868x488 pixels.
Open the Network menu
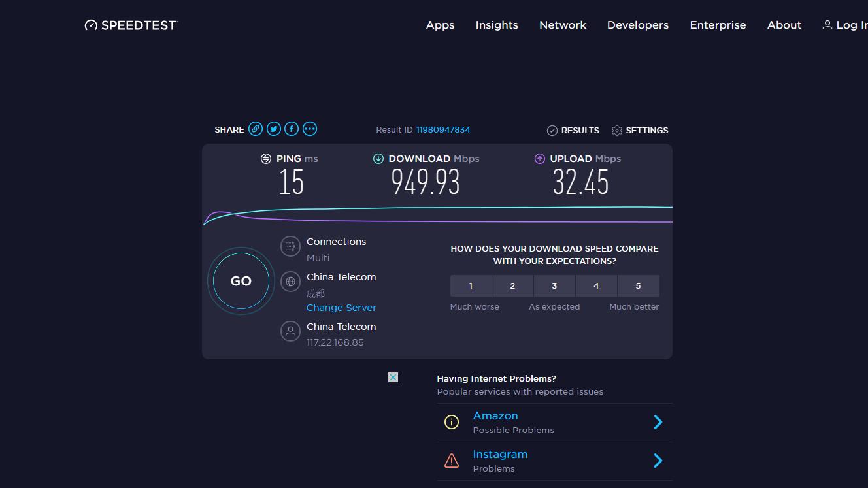click(x=563, y=25)
